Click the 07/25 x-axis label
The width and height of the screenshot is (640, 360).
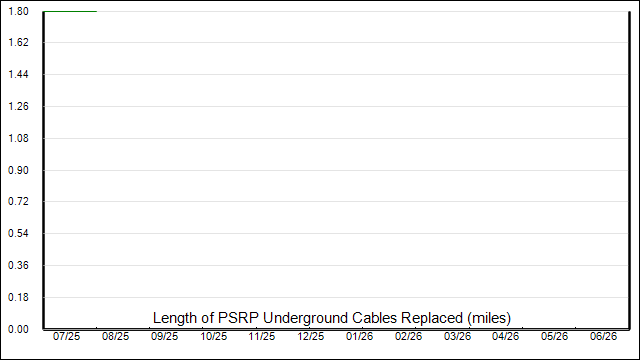(x=67, y=336)
